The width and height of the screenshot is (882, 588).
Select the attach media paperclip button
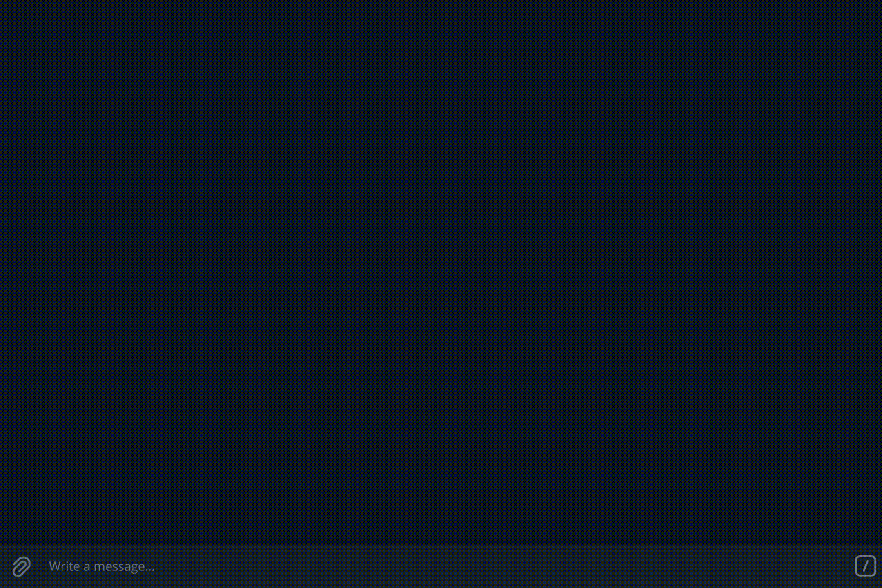[21, 566]
